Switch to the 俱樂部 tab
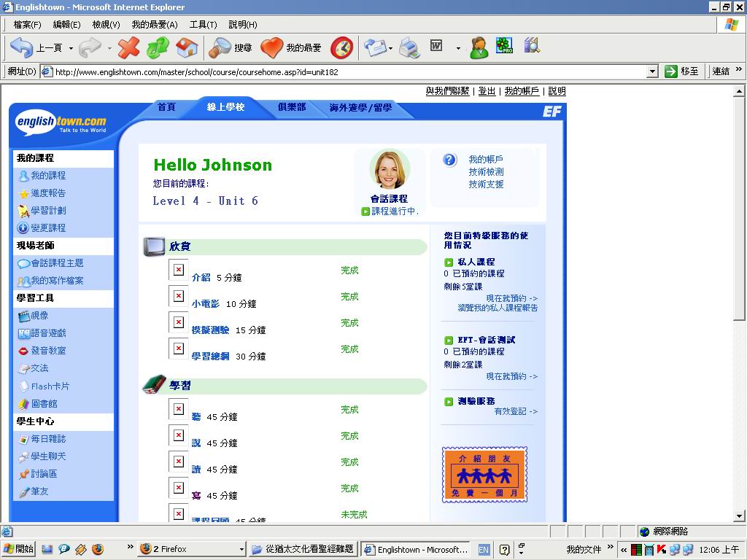 292,107
